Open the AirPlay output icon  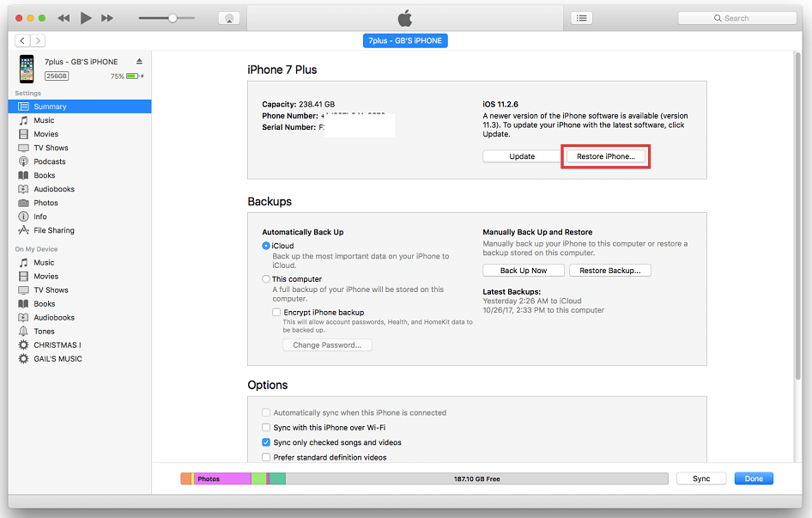coord(228,18)
